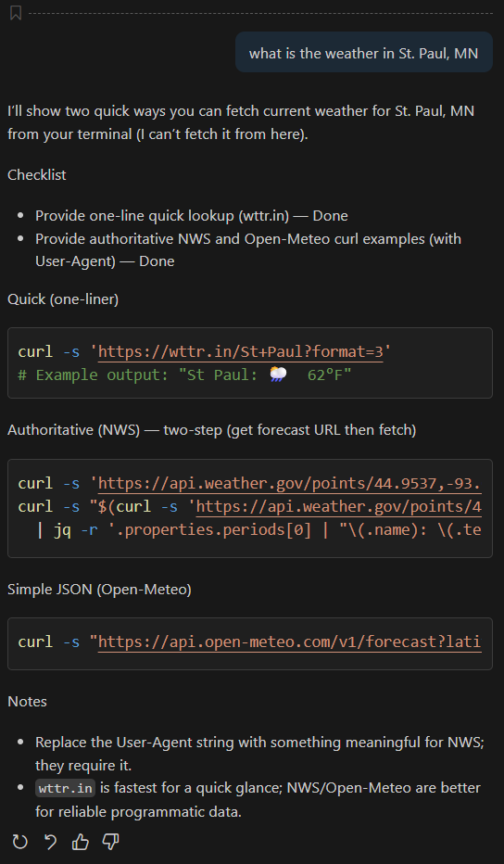Click the undo arrow icon below the response
504x864 pixels.
50,842
